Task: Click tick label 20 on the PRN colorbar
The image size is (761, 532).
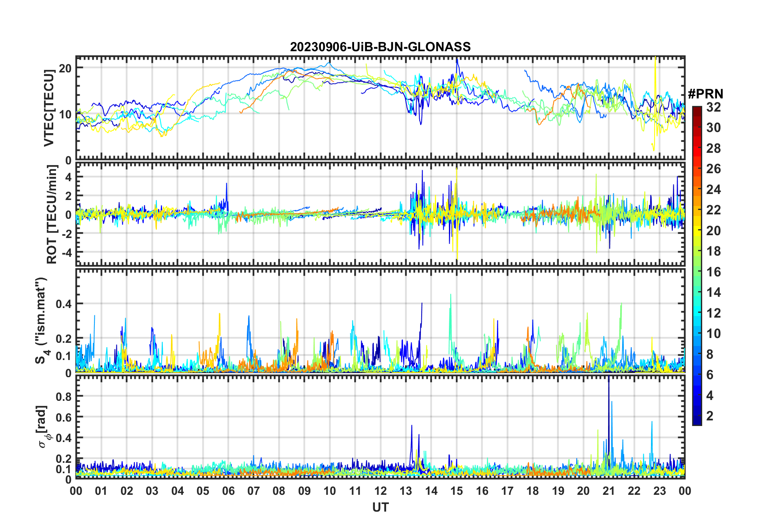Action: point(713,231)
